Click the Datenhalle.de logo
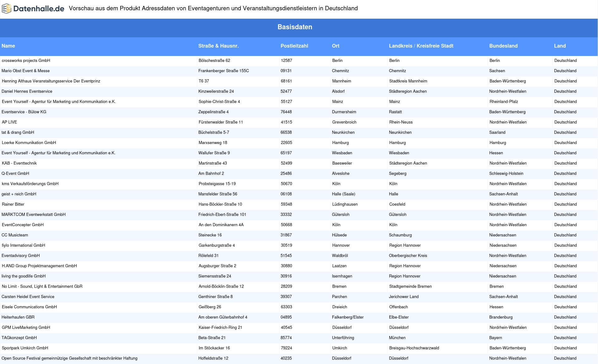The width and height of the screenshot is (598, 364). (33, 9)
